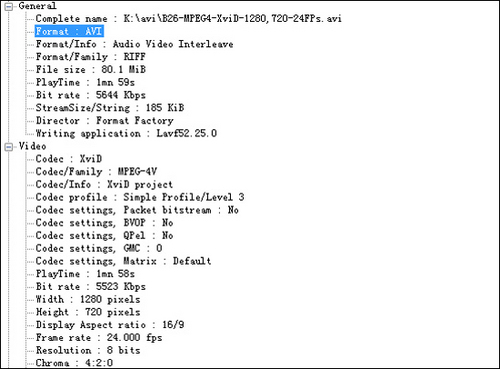
Task: Select the Director Format Factory row
Action: click(105, 121)
